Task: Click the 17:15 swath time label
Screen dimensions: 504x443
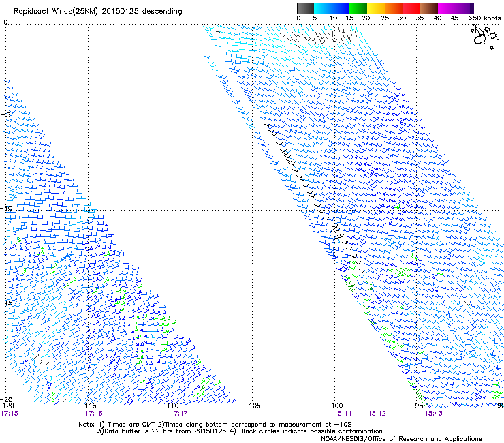Action: pyautogui.click(x=10, y=414)
